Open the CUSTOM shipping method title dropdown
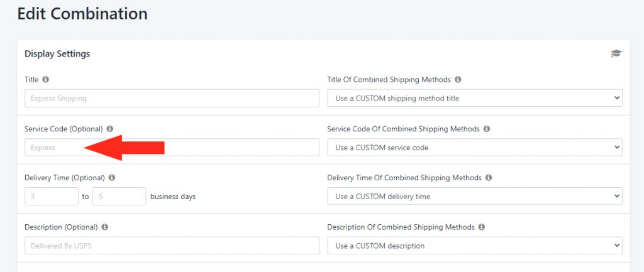The image size is (644, 272). pyautogui.click(x=475, y=98)
